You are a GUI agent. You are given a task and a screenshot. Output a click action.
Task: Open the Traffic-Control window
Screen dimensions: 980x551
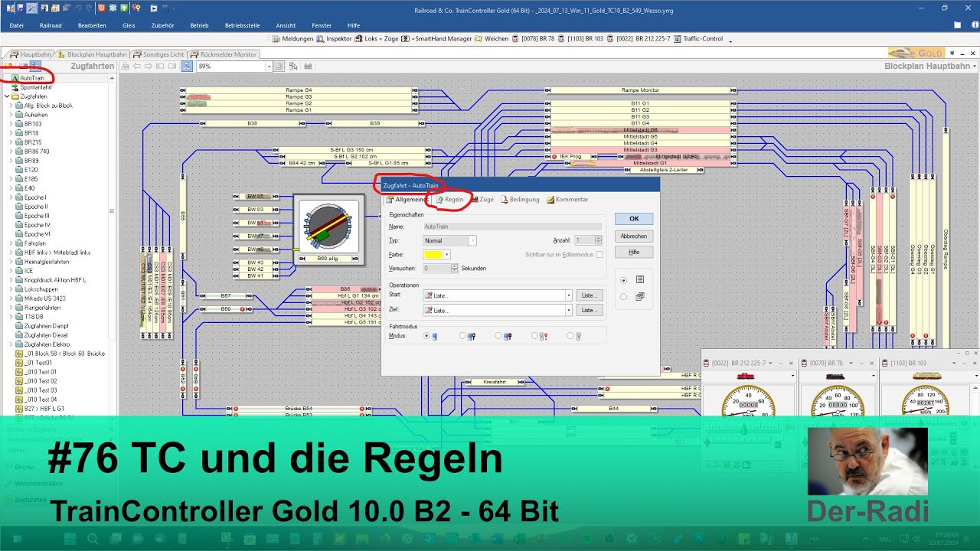[697, 38]
